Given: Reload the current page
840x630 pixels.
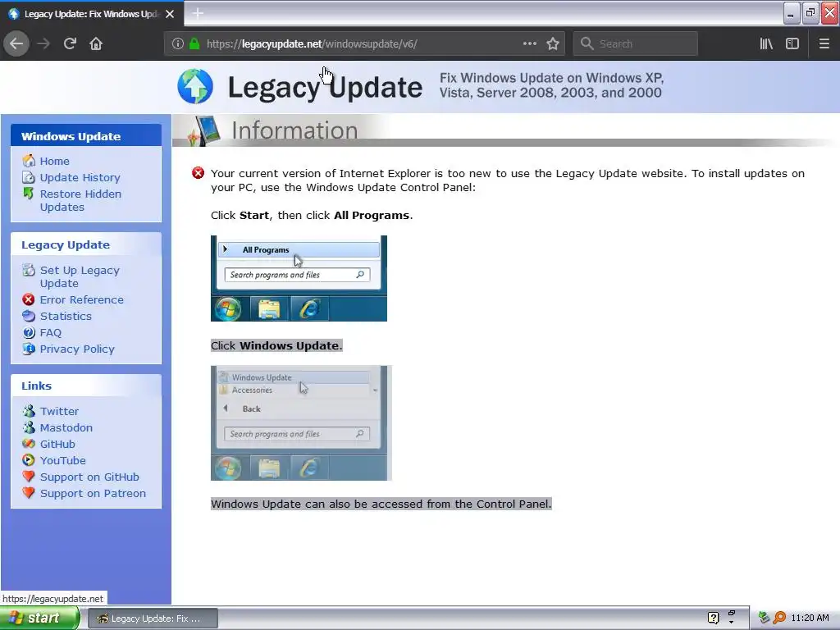Looking at the screenshot, I should click(70, 44).
